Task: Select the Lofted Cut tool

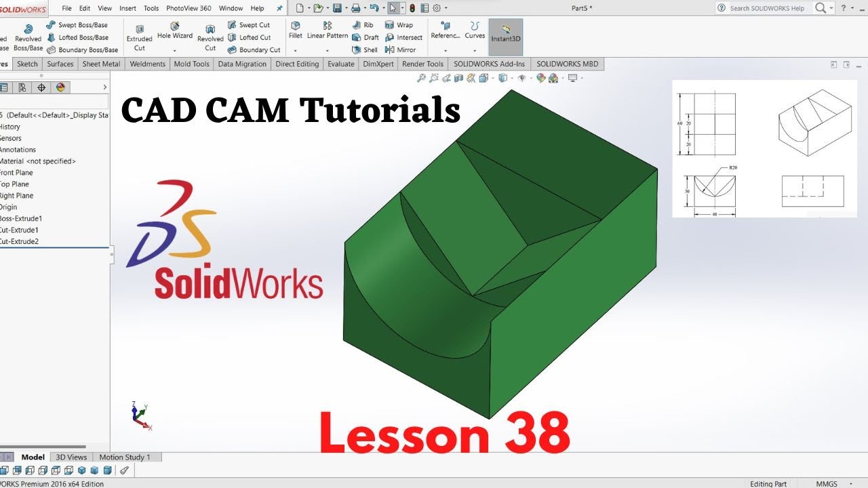Action: point(249,37)
